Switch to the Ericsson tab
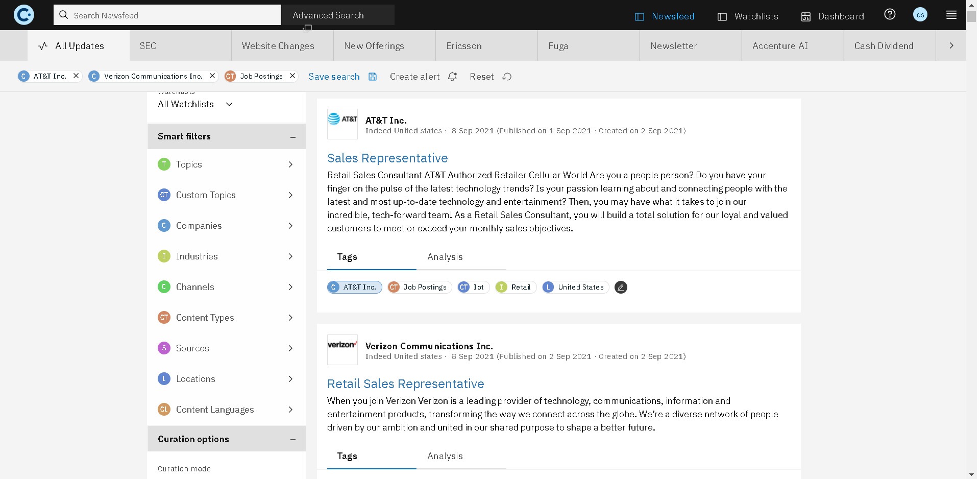The height and width of the screenshot is (479, 980). [486, 45]
